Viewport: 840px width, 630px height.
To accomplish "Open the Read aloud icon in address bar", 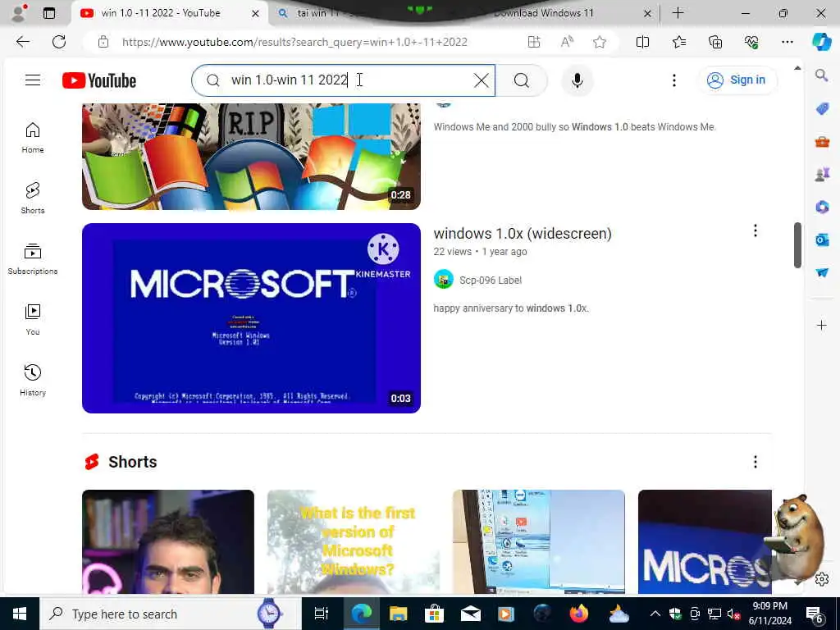I will coord(567,42).
